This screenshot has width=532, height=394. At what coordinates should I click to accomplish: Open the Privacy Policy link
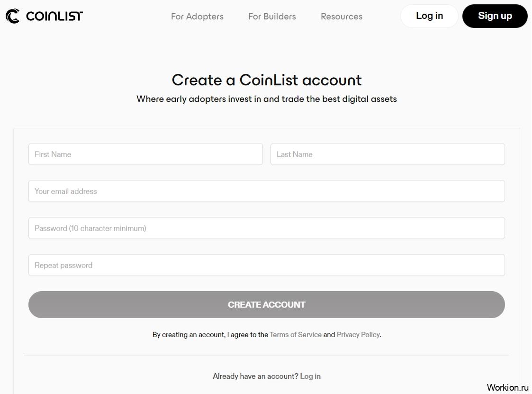pos(358,335)
